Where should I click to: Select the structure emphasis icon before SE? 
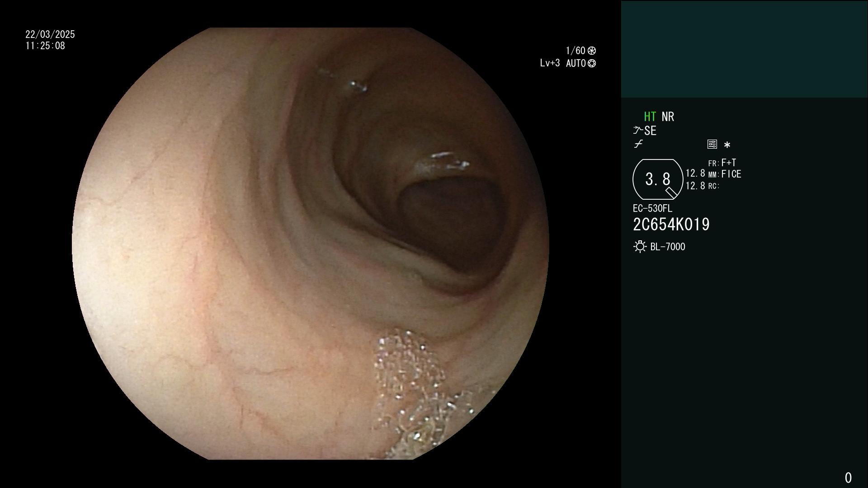coord(638,131)
